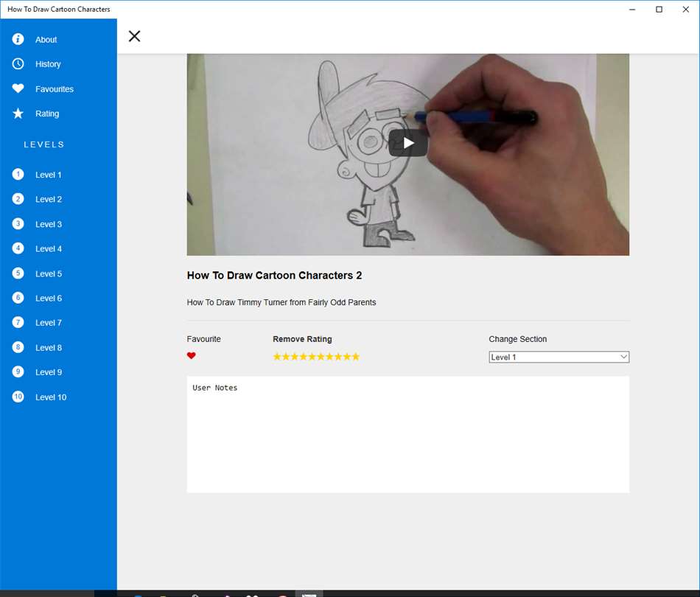Go to Level 10 label
700x597 pixels.
51,397
